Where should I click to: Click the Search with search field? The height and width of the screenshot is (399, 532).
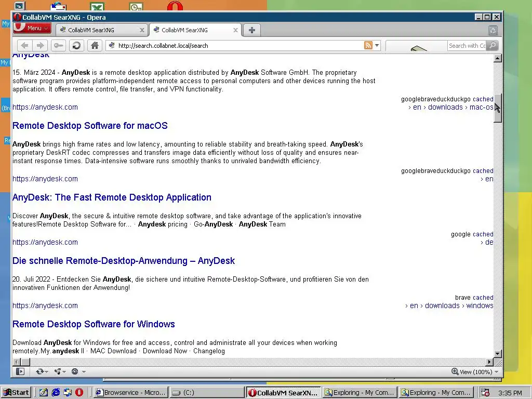pyautogui.click(x=467, y=46)
